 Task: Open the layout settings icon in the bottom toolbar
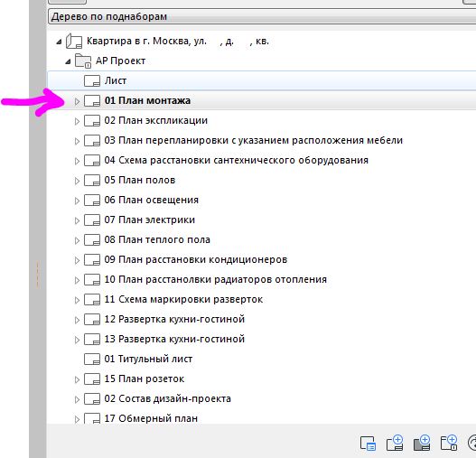(368, 444)
